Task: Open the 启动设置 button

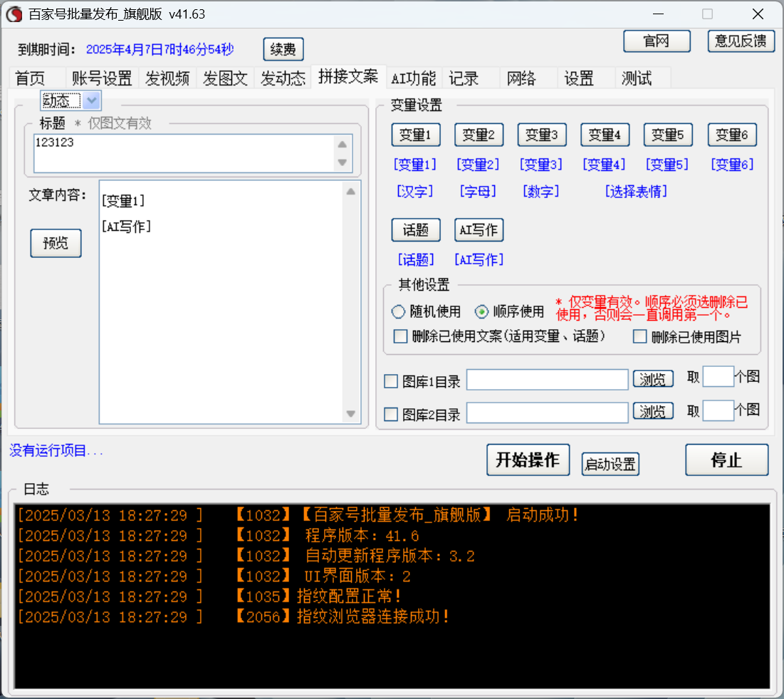Action: pyautogui.click(x=610, y=464)
